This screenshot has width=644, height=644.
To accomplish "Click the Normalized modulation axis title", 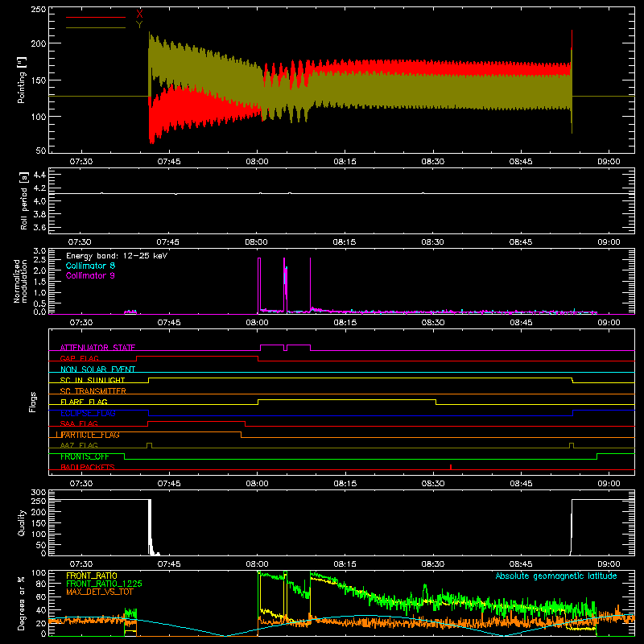I will pyautogui.click(x=20, y=281).
